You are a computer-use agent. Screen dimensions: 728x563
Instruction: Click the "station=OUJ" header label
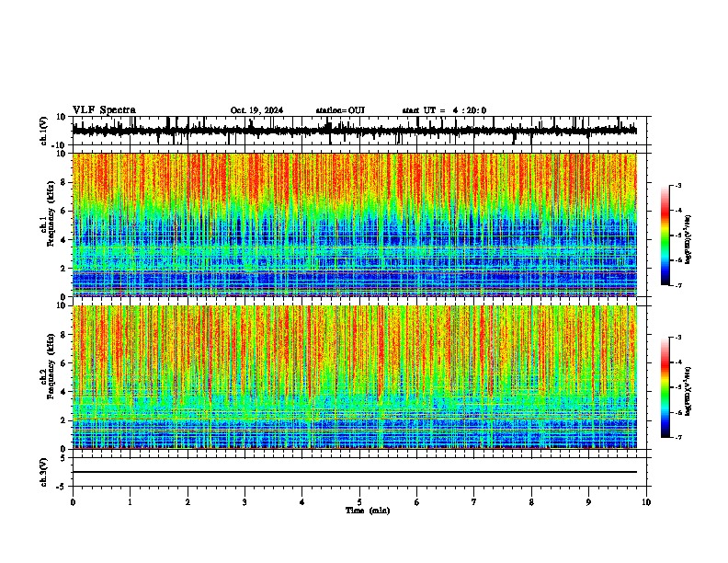pos(340,110)
